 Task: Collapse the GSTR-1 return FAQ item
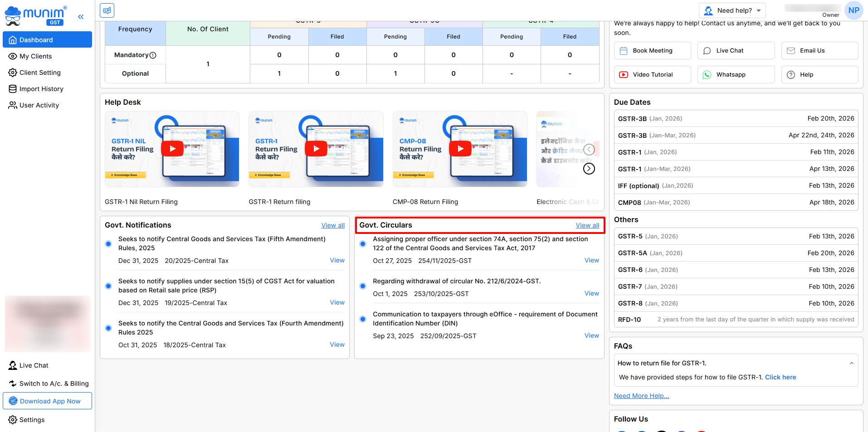(851, 363)
